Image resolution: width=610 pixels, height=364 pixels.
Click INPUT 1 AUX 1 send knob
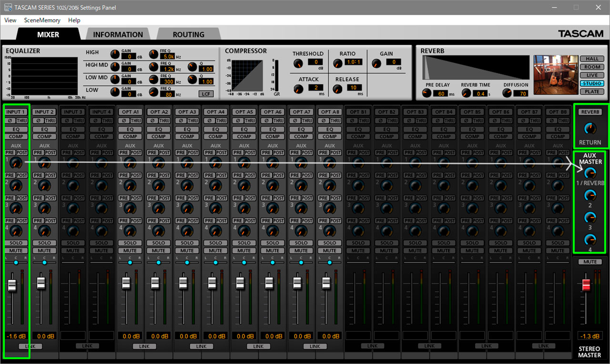16,163
